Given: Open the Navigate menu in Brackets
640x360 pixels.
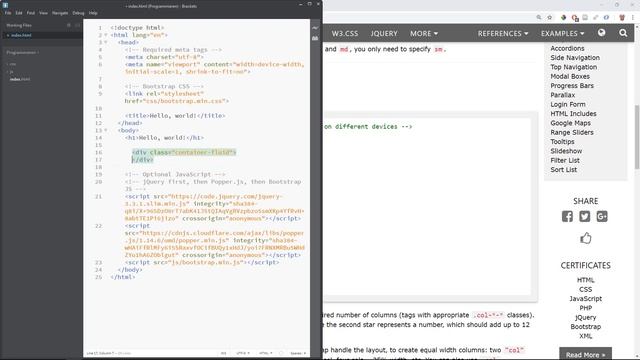Looking at the screenshot, I should pos(60,13).
